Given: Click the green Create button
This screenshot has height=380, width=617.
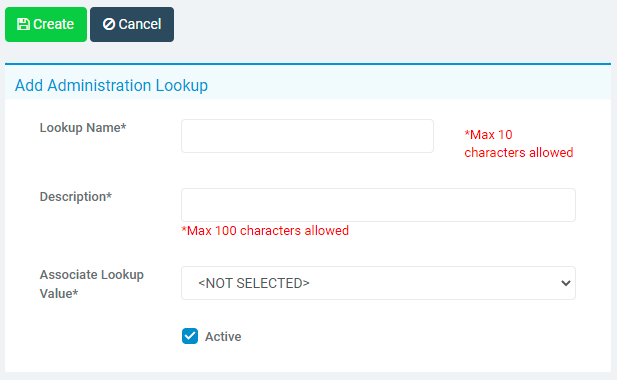Looking at the screenshot, I should (x=46, y=24).
